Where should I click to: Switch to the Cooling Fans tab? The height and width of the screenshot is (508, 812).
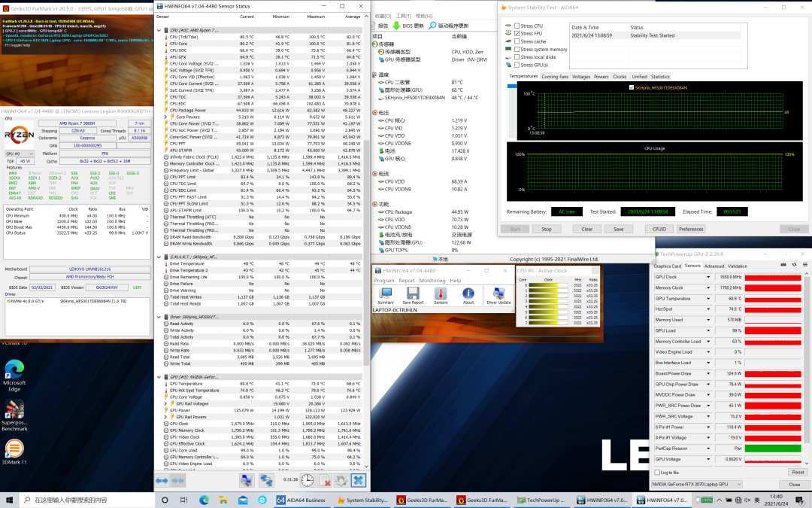(555, 77)
